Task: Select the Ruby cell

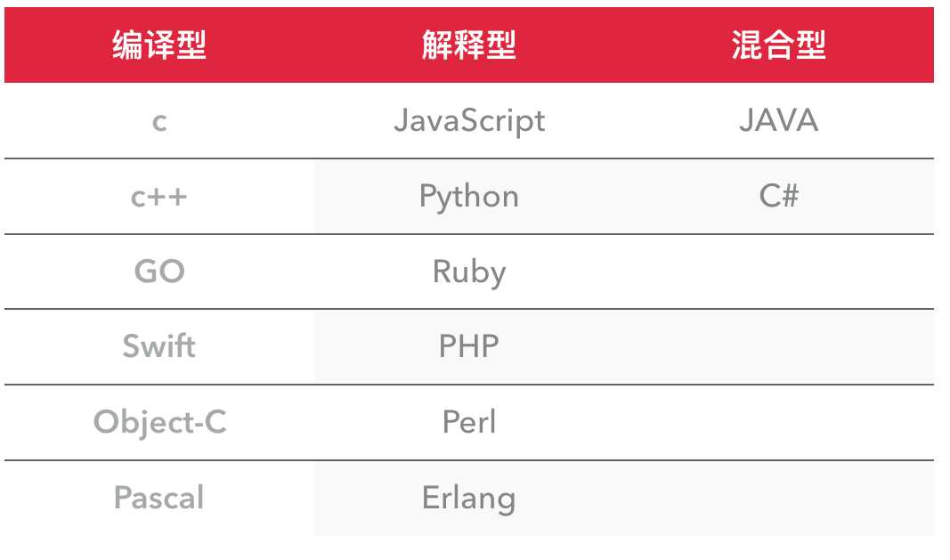Action: click(x=468, y=272)
